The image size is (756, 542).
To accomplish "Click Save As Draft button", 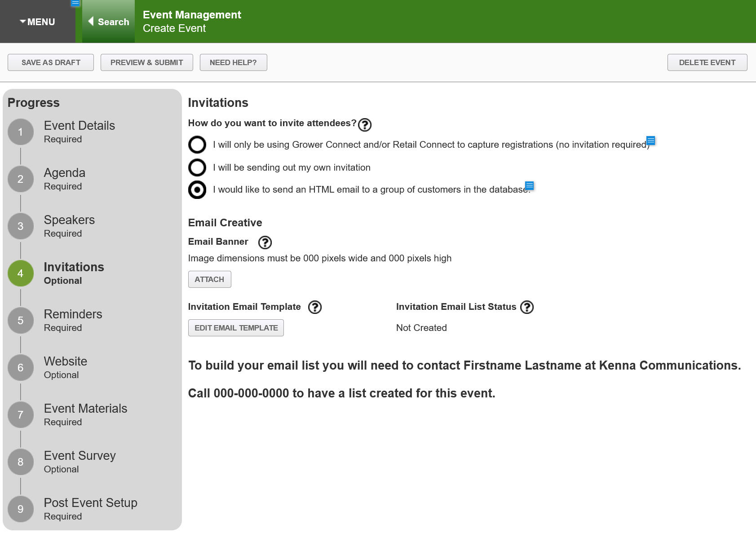I will tap(51, 62).
